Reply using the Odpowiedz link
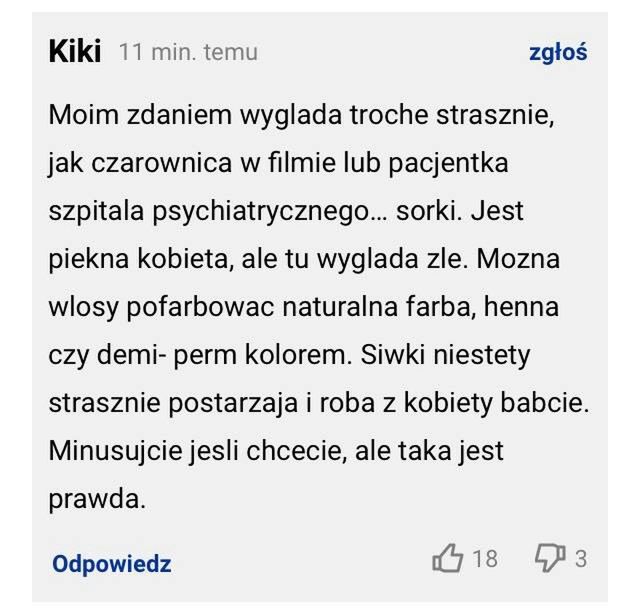 pyautogui.click(x=112, y=564)
